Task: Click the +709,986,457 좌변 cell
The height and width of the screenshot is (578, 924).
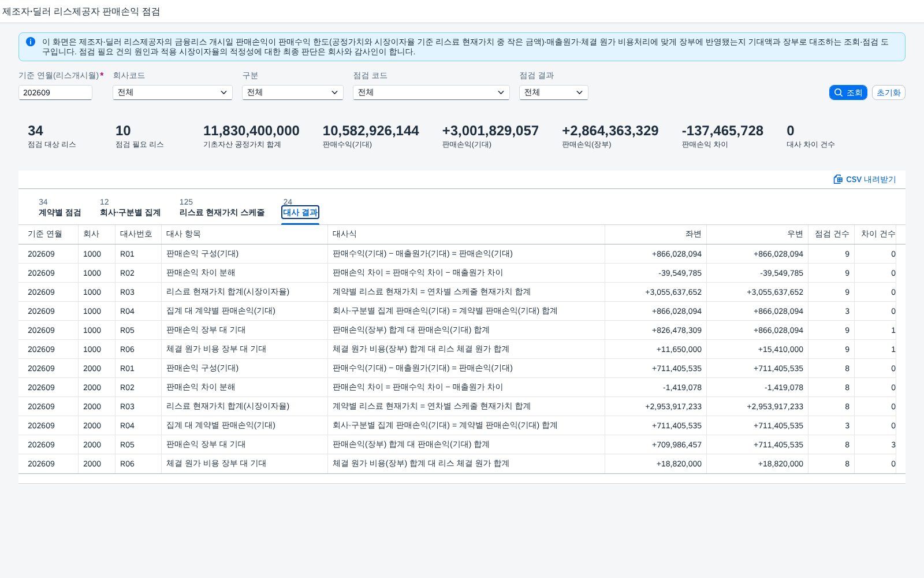Action: tap(677, 444)
